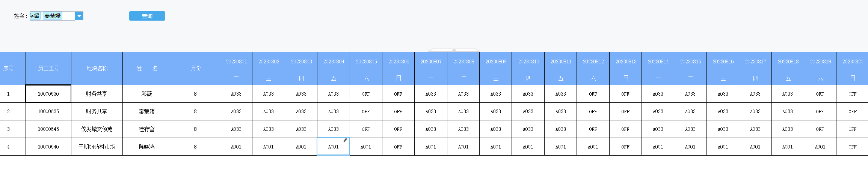The height and width of the screenshot is (189, 868).
Task: Click the 20230820 date header
Action: tap(853, 61)
